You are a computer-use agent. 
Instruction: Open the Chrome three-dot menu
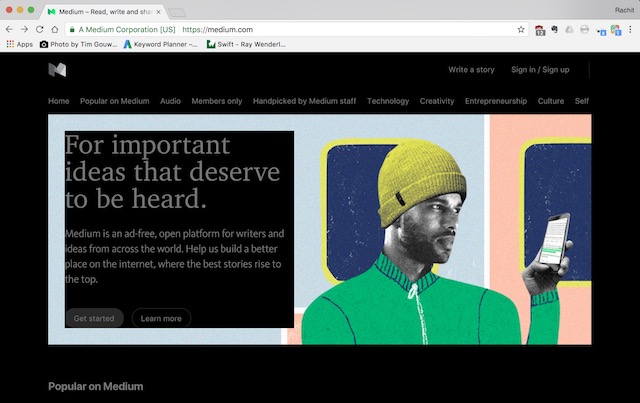click(630, 30)
